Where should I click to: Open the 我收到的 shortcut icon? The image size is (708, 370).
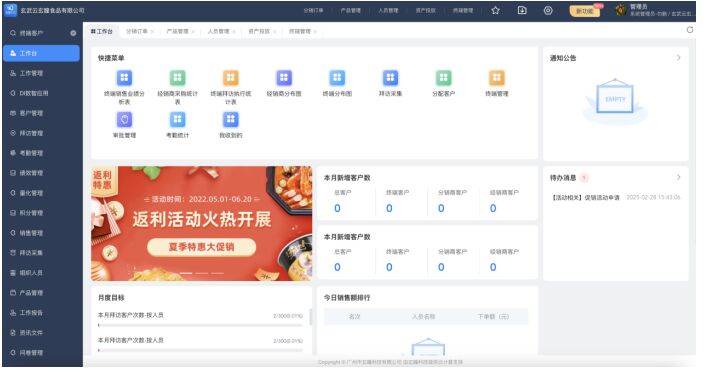tap(231, 120)
